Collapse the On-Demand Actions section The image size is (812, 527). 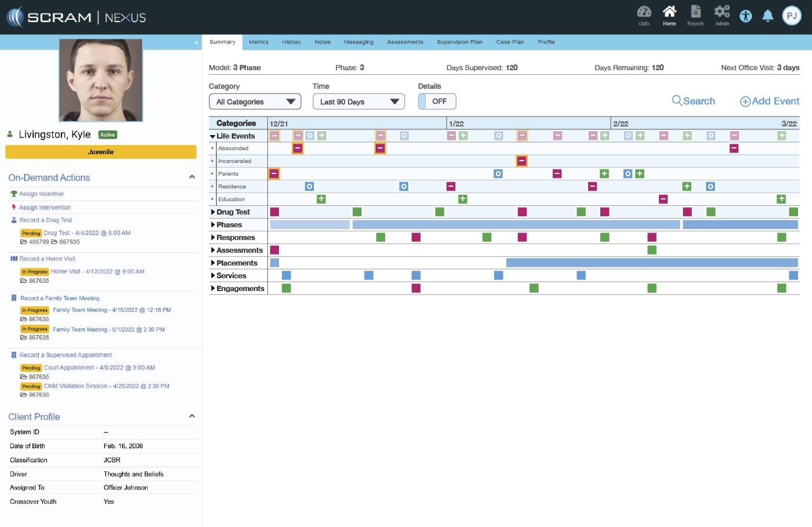pos(192,177)
